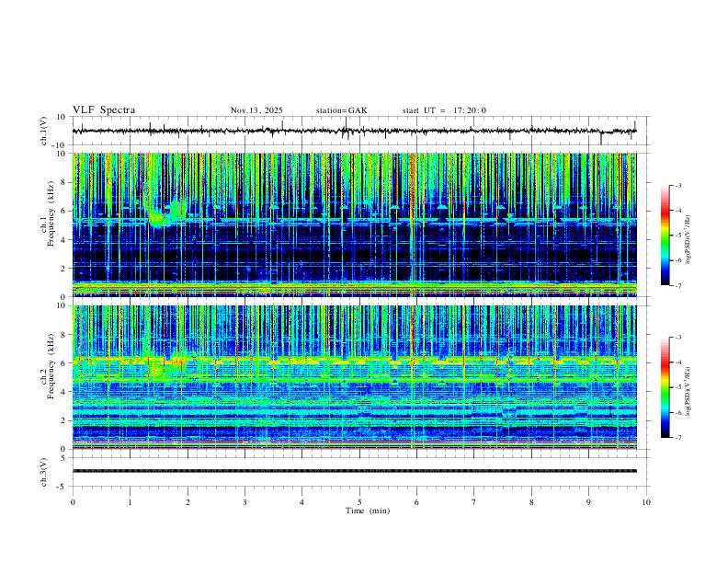Click the "4" kHz tick on ch.2 spectrogram

pos(64,392)
